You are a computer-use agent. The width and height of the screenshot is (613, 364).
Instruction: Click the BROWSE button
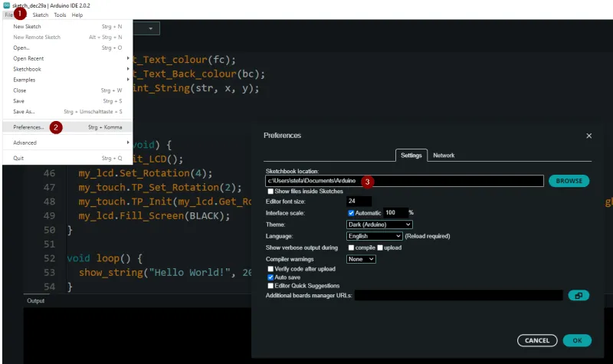569,181
